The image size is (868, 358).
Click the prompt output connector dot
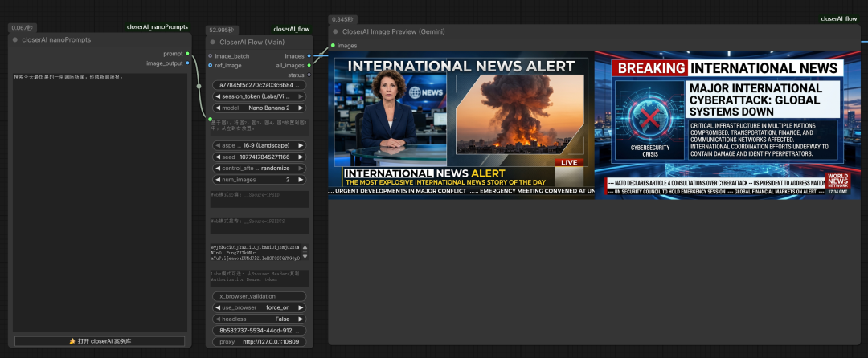click(x=187, y=54)
